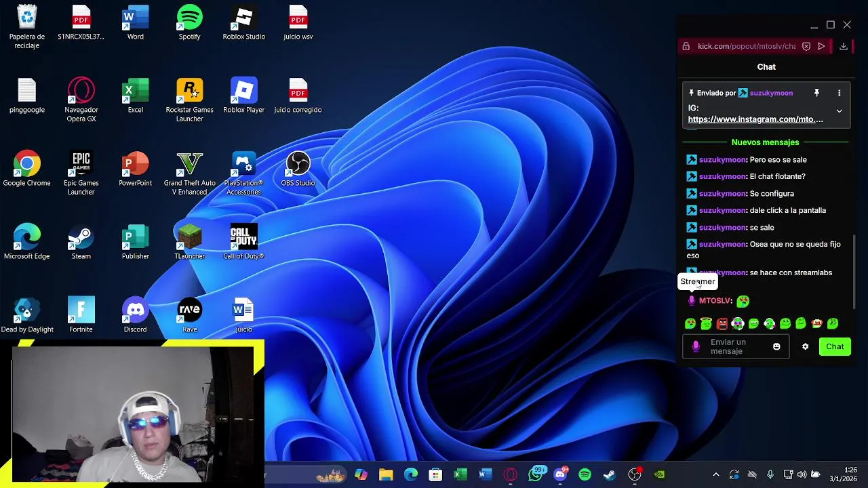Launch Google Chrome from desktop
Viewport: 868px width, 488px height.
pyautogui.click(x=27, y=169)
